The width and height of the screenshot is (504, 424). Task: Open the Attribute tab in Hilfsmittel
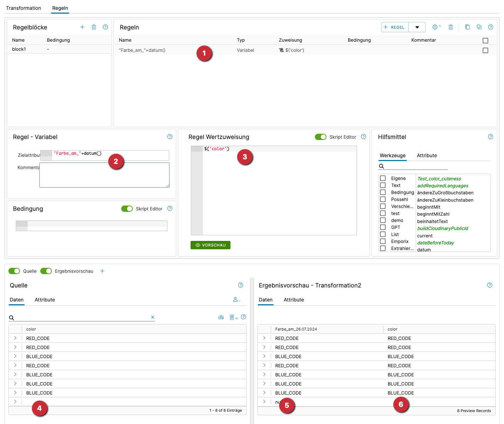[x=427, y=155]
